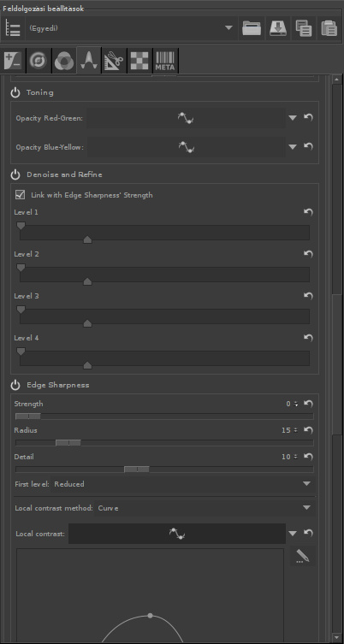Reset Level 1 slider with undo arrow
The image size is (344, 644).
[x=308, y=212]
